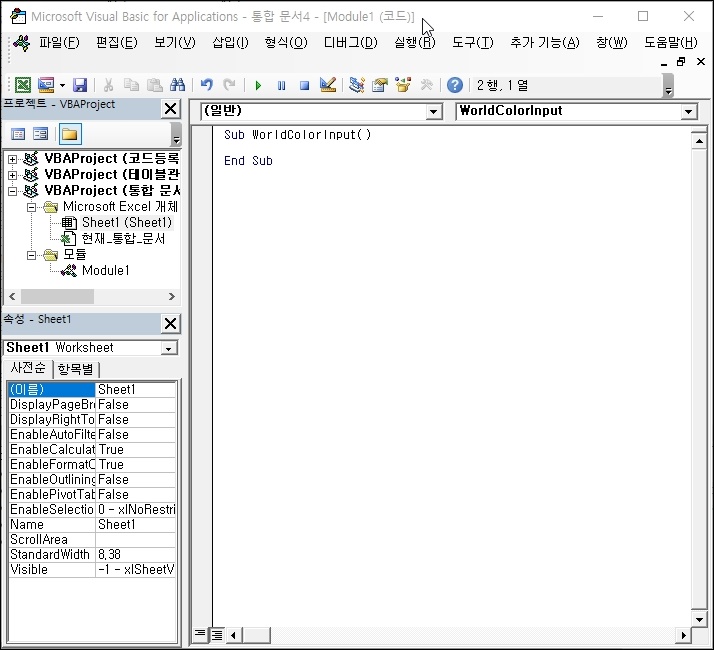Open Project Explorer toolbar icon
This screenshot has width=714, height=650.
coord(357,85)
